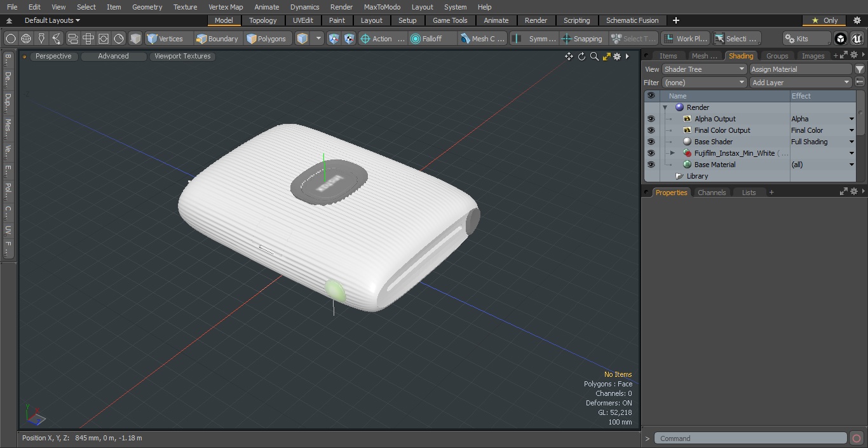Click the viewport zoom magnifier icon

594,57
